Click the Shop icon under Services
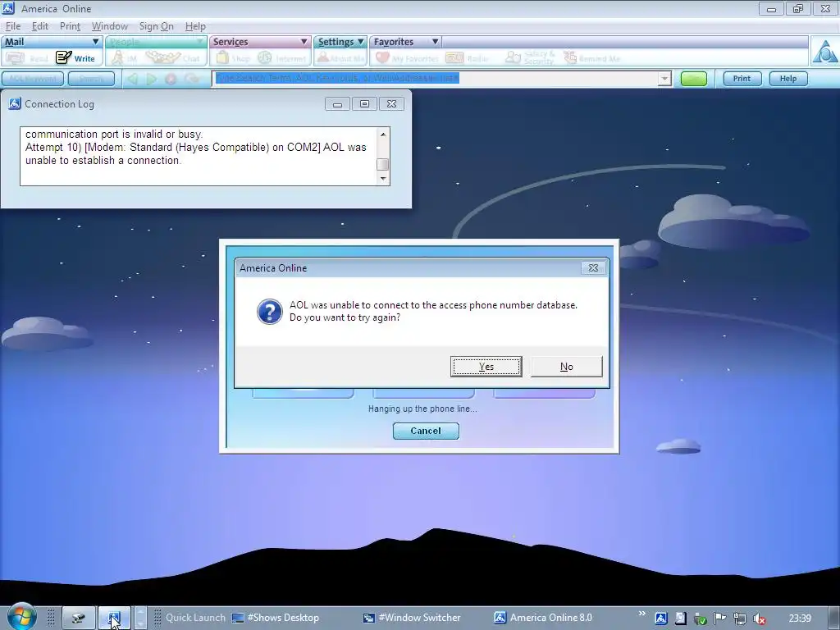 pos(222,57)
